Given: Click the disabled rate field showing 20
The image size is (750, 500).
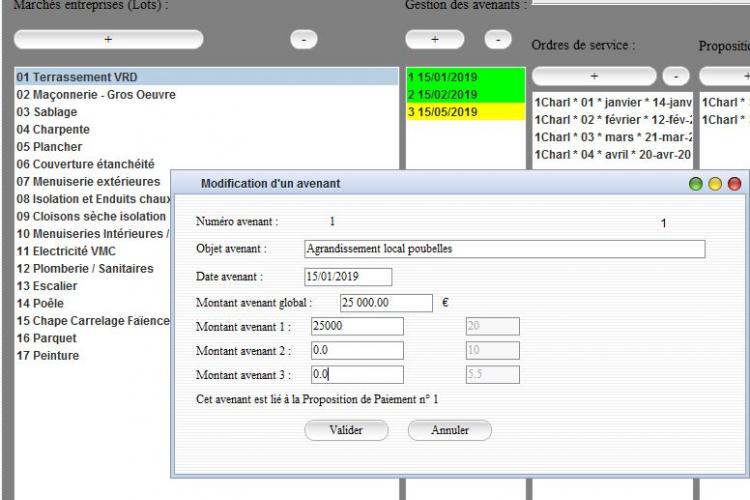Looking at the screenshot, I should point(493,326).
